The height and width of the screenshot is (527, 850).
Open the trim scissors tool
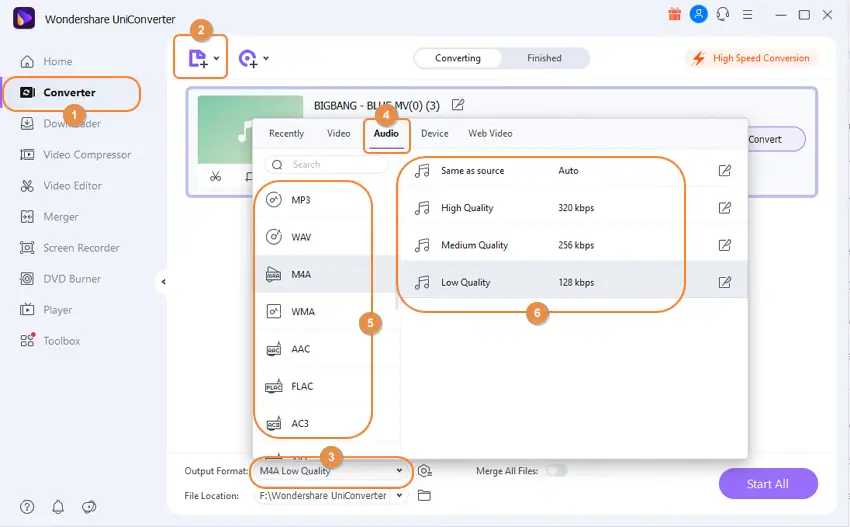[216, 176]
